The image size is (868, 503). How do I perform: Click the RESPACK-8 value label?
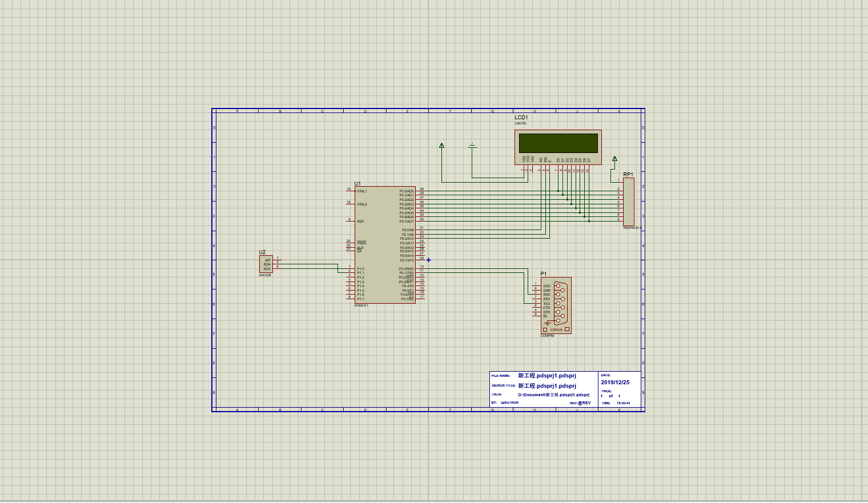point(632,228)
